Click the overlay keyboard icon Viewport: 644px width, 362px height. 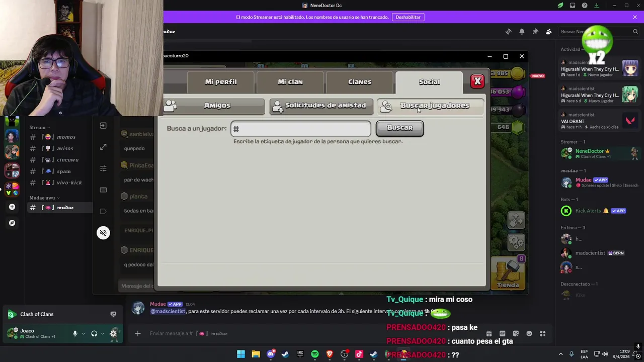(x=103, y=190)
